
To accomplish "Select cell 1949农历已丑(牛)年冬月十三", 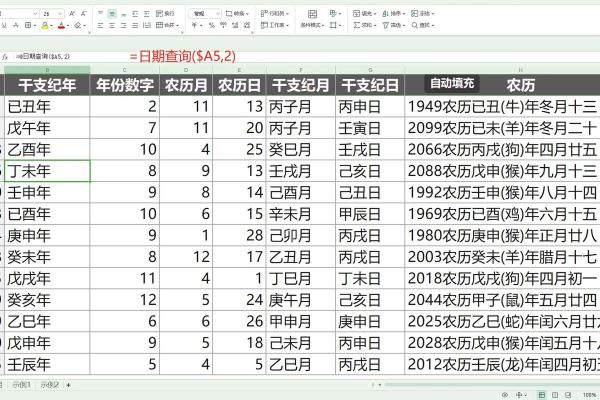I will pos(502,106).
